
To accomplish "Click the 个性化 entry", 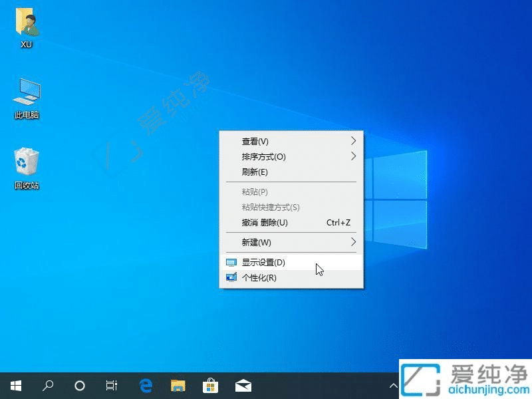I will (259, 277).
